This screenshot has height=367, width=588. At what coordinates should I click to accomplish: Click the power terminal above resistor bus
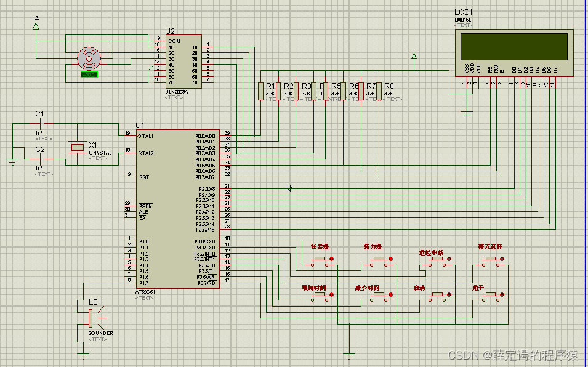tap(414, 56)
